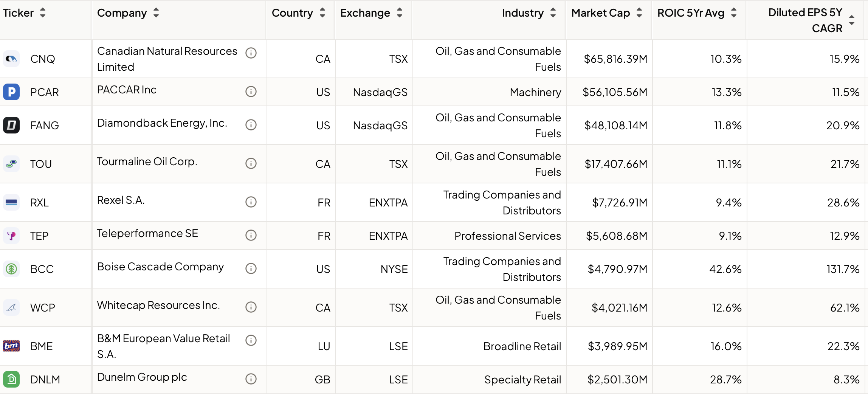Show info for Tourmaline Oil Corp.
Screen dimensions: 868x394
[x=251, y=163]
